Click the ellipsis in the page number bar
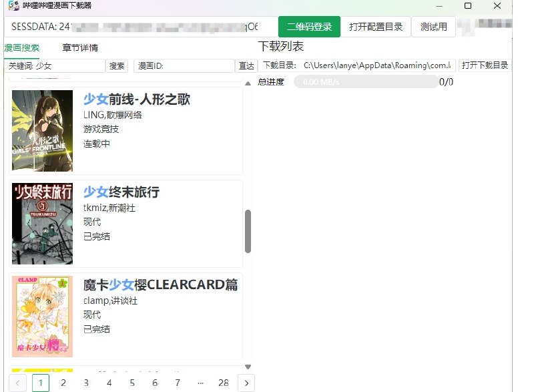 (x=201, y=383)
